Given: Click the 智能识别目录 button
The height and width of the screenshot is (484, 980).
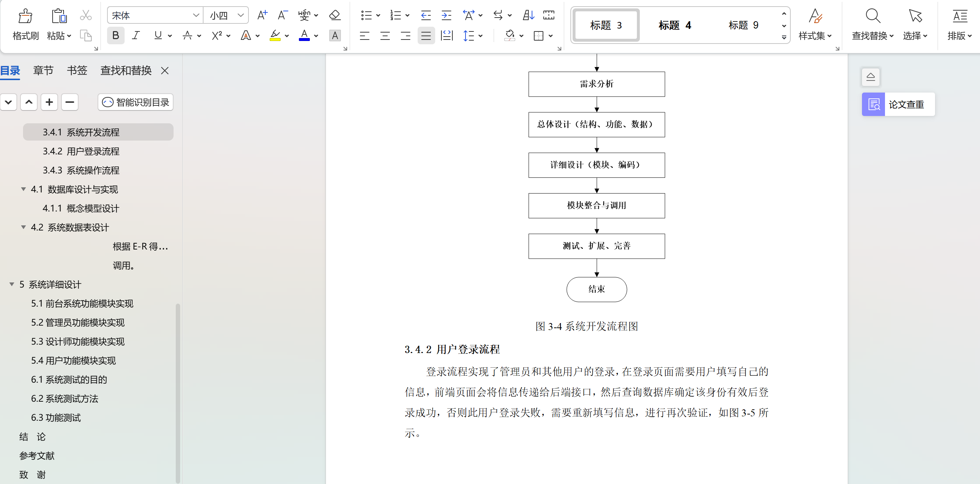Looking at the screenshot, I should (136, 102).
